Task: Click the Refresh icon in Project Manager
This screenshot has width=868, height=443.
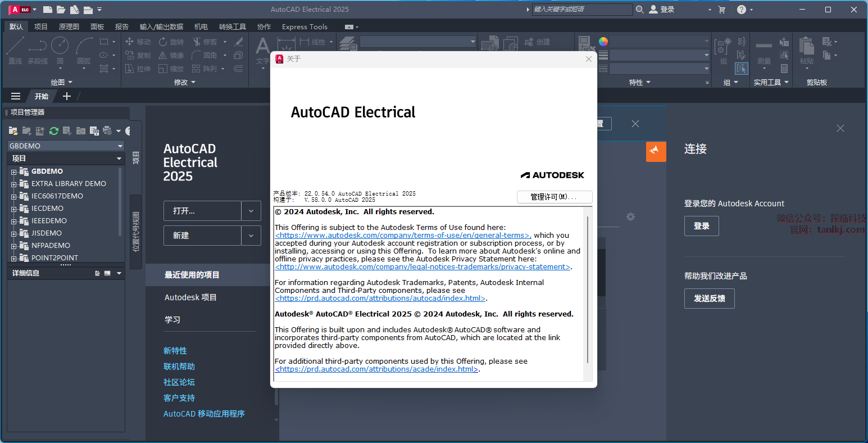Action: (54, 131)
